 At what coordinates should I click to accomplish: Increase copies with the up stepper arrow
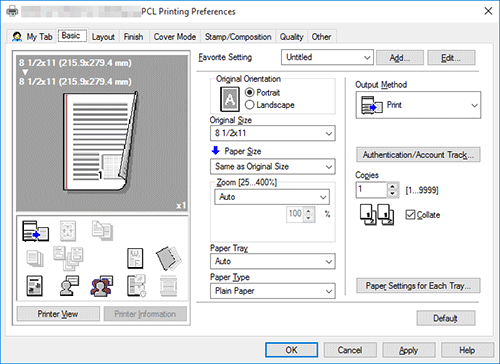pyautogui.click(x=393, y=187)
